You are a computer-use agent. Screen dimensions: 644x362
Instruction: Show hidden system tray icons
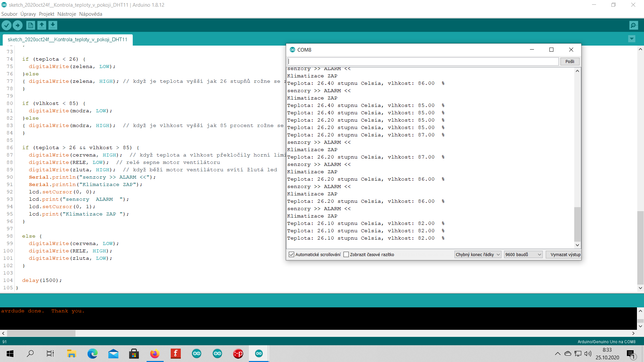click(x=557, y=354)
